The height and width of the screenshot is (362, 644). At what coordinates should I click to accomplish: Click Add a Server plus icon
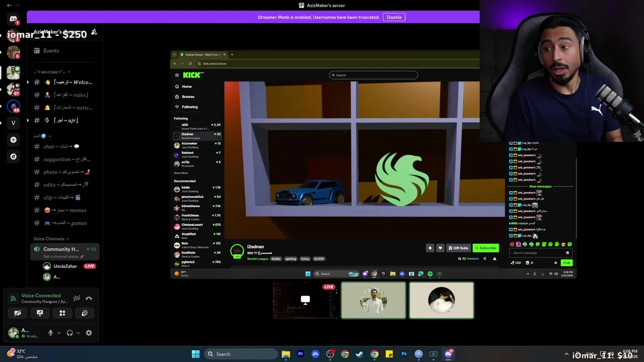pos(14,140)
